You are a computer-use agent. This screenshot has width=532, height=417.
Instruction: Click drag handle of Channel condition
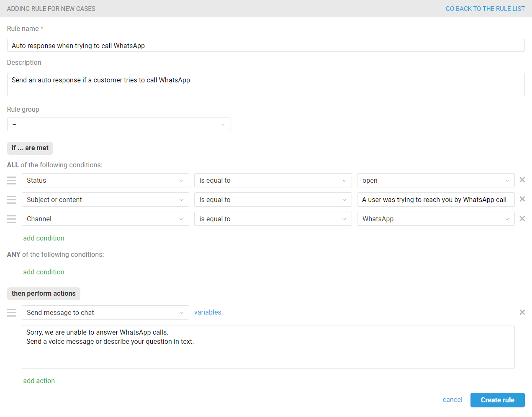[12, 219]
